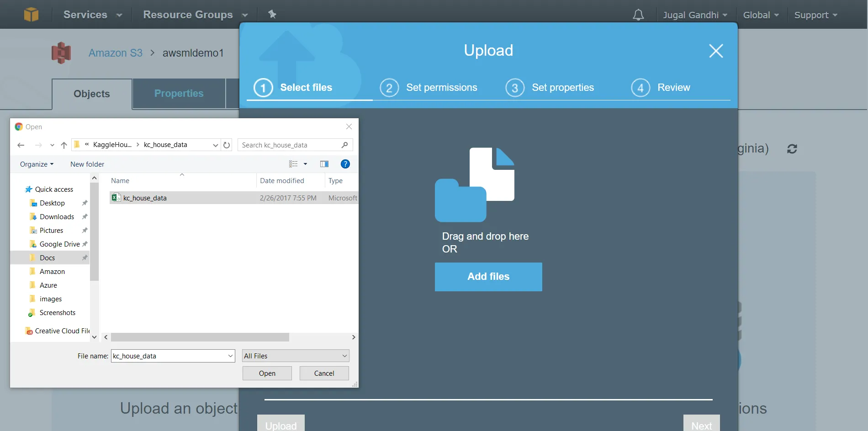Select the kc_house_data Excel file
Image resolution: width=868 pixels, height=431 pixels.
(x=234, y=198)
